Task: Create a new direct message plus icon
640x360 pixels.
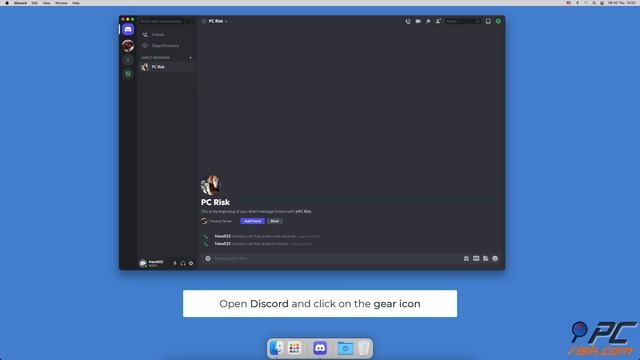Action: (191, 58)
